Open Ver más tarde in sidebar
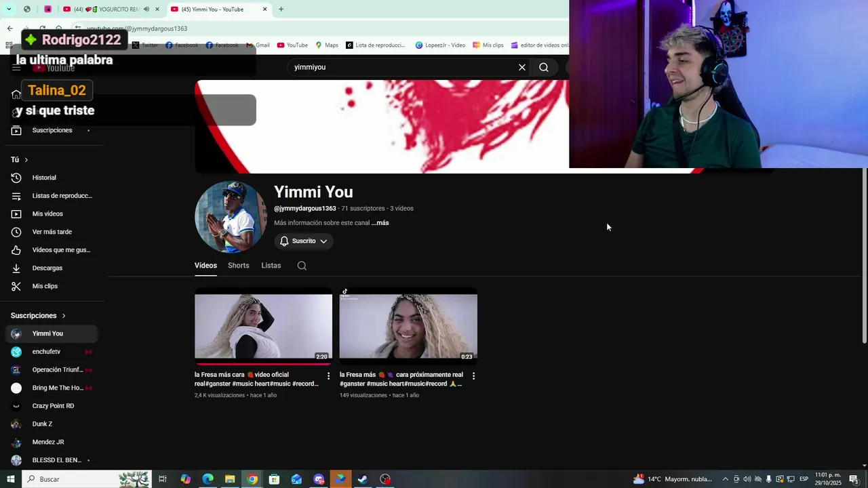868x488 pixels. coord(51,232)
